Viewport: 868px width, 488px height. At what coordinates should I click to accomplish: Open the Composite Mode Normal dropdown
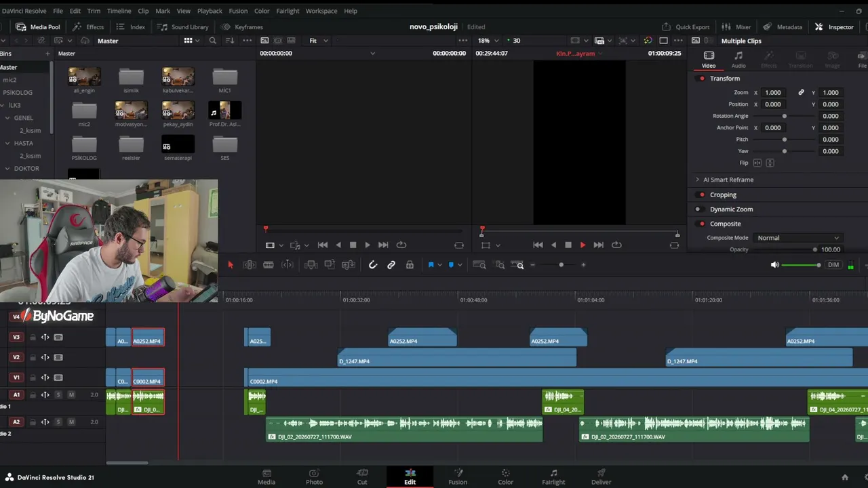point(798,238)
